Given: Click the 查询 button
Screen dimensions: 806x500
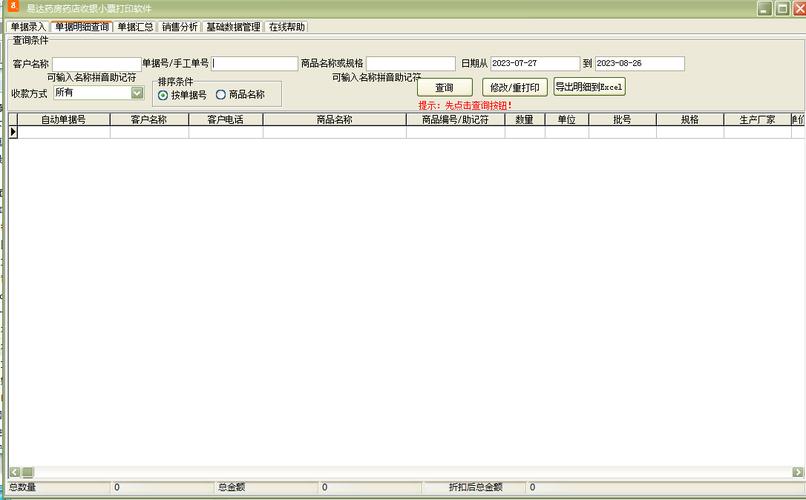Looking at the screenshot, I should [445, 87].
